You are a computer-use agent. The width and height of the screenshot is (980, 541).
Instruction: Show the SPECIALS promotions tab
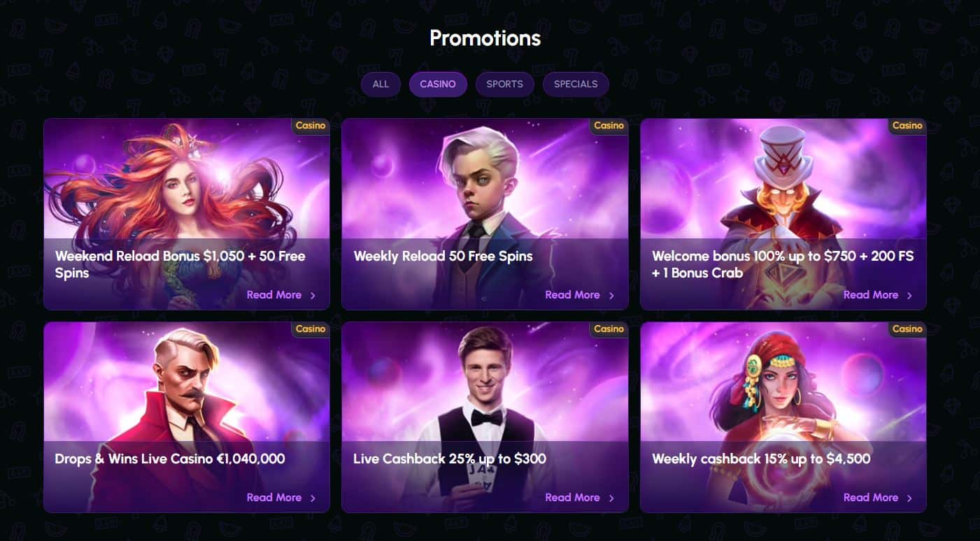(x=576, y=84)
